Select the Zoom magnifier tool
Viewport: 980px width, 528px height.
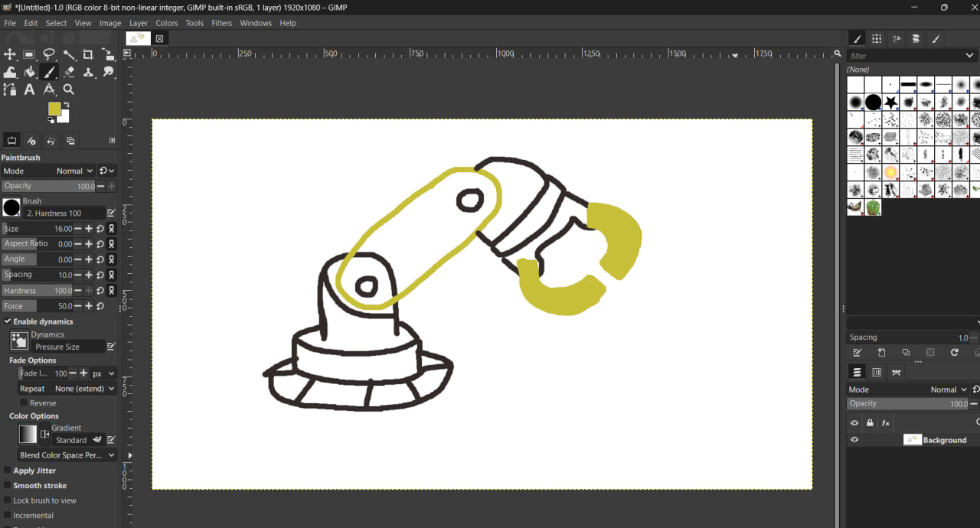coord(69,90)
